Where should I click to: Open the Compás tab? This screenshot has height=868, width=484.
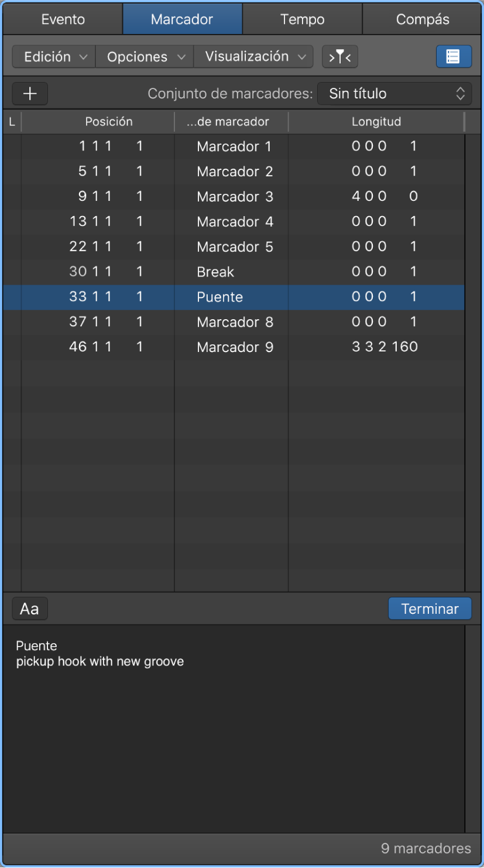pyautogui.click(x=423, y=19)
